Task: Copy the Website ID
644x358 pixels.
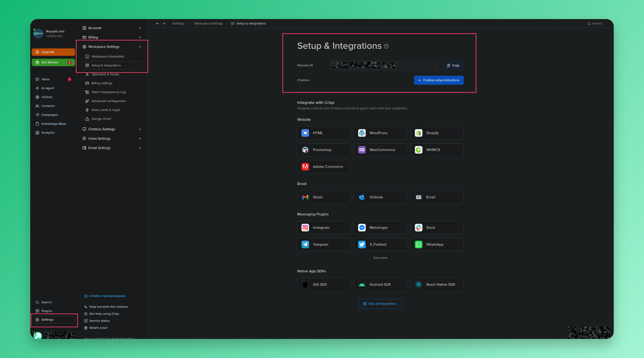Action: click(453, 65)
